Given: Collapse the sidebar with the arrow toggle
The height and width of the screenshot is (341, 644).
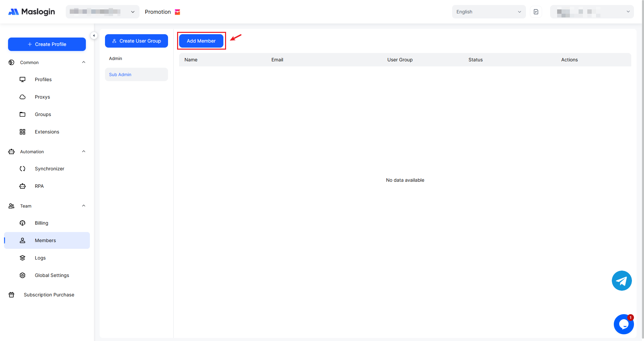Looking at the screenshot, I should coord(94,36).
